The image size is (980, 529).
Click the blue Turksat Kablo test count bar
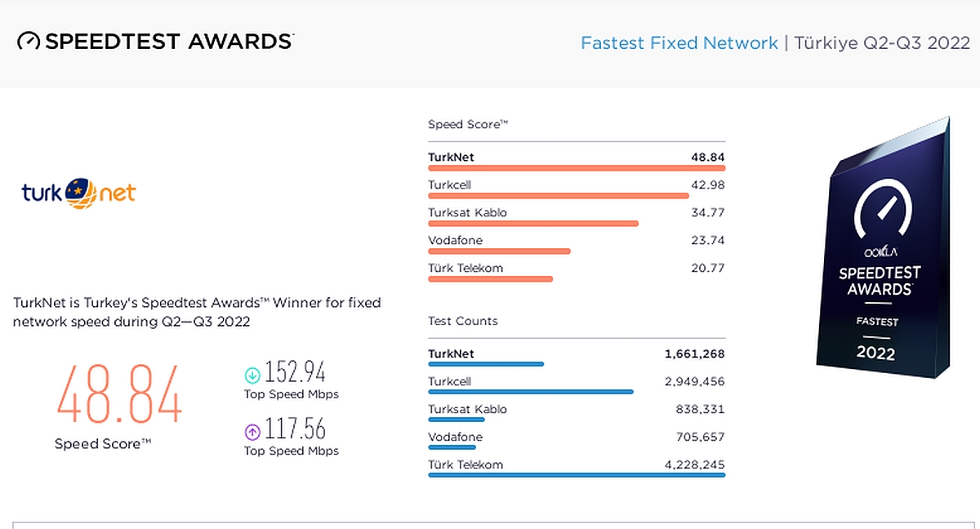point(457,420)
